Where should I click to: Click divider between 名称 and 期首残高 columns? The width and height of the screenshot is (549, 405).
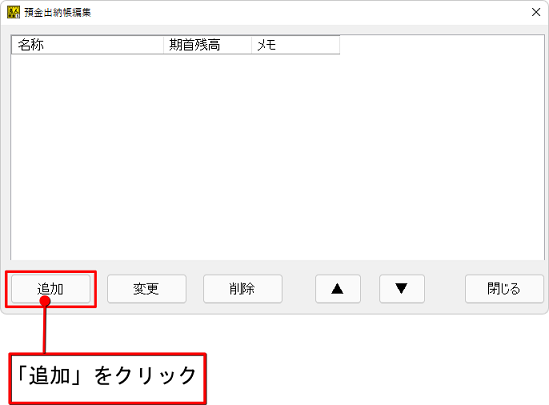tap(164, 45)
